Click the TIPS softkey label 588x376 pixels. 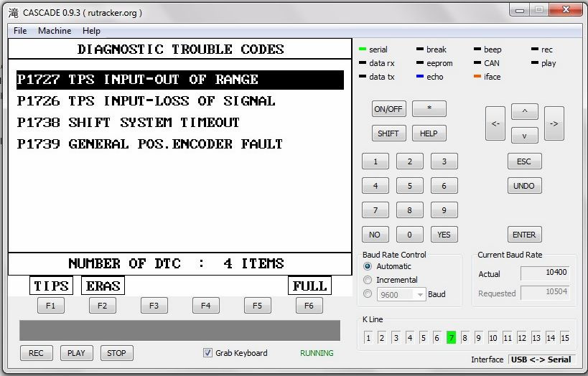[52, 286]
